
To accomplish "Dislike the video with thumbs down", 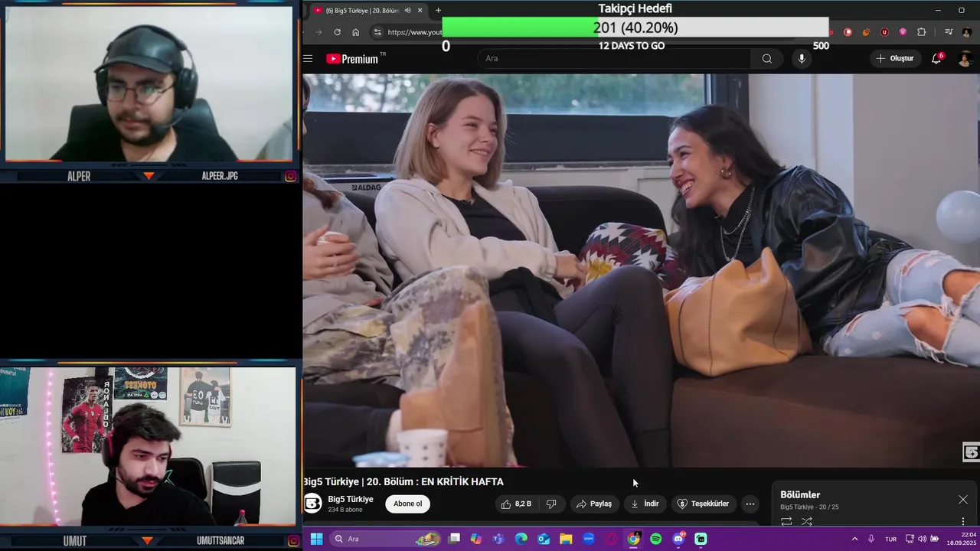I will [x=551, y=504].
